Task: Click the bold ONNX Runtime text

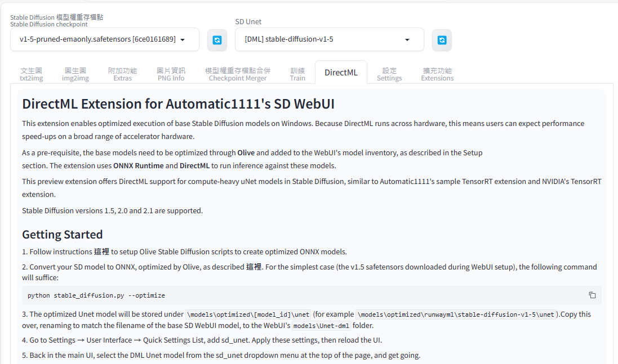Action: [139, 165]
